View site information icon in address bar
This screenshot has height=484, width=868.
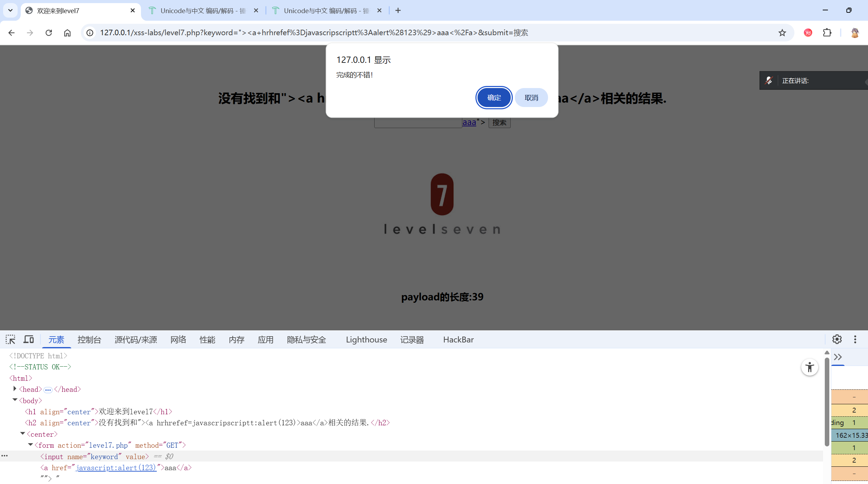tap(90, 33)
